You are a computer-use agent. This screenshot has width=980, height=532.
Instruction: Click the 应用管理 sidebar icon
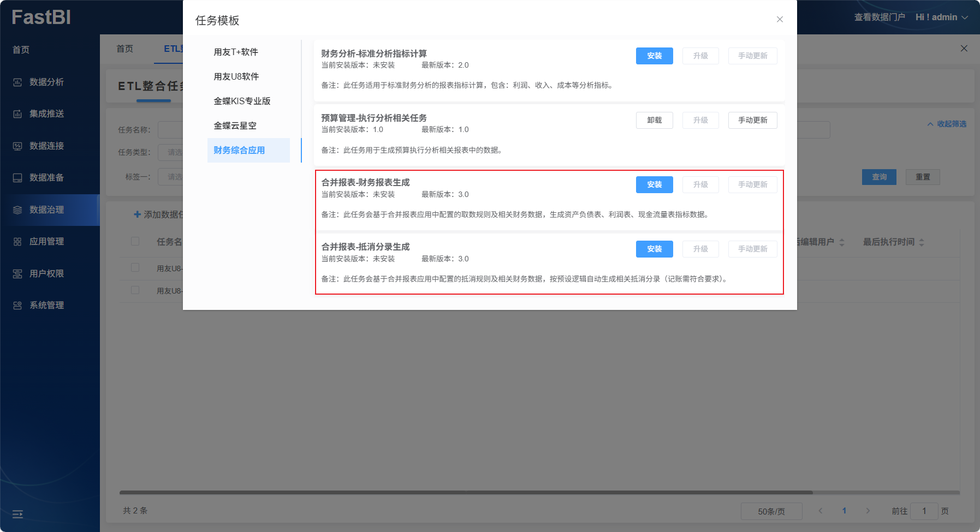coord(17,242)
